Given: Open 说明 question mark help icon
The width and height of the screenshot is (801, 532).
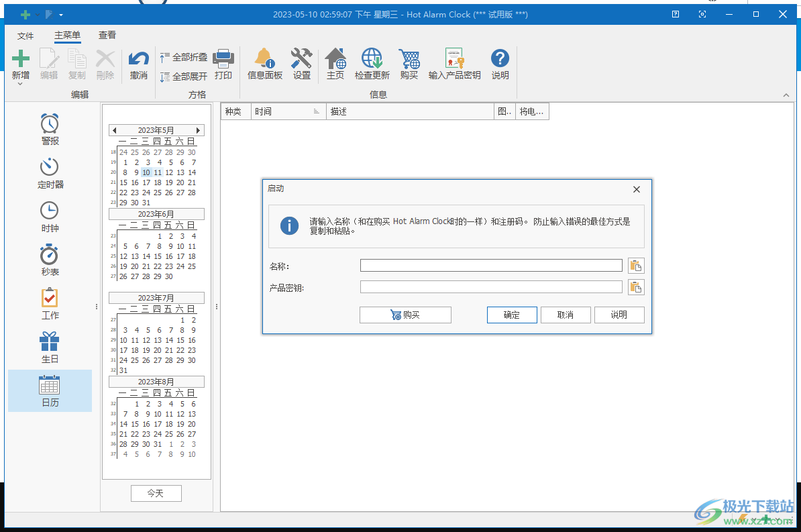Looking at the screenshot, I should (500, 58).
